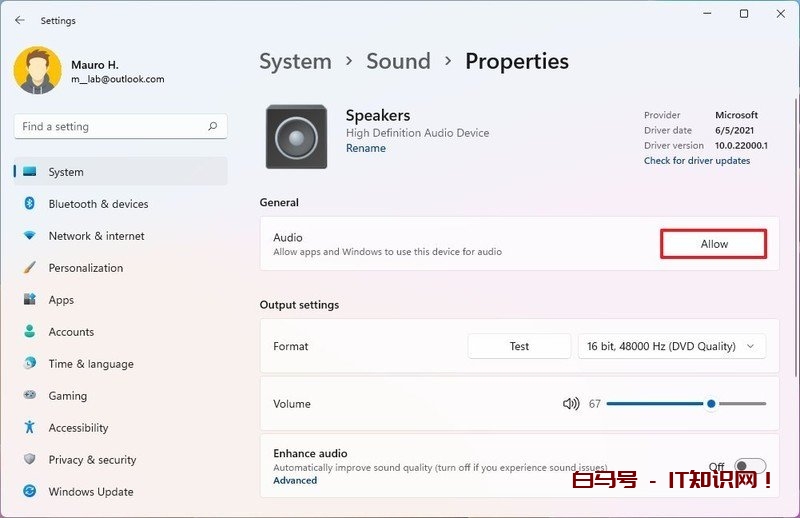Viewport: 800px width, 518px height.
Task: Click the Windows Update icon
Action: point(30,492)
